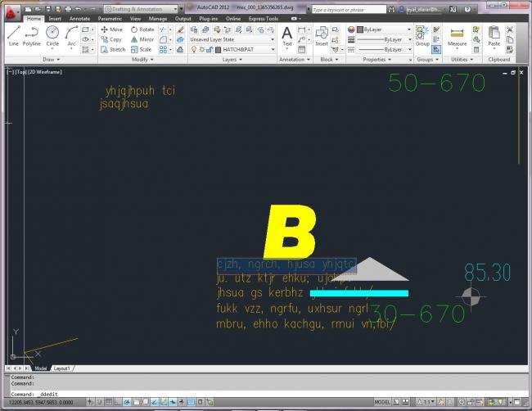Choose the Arc drawing tool
This screenshot has width=532, height=411.
point(71,35)
